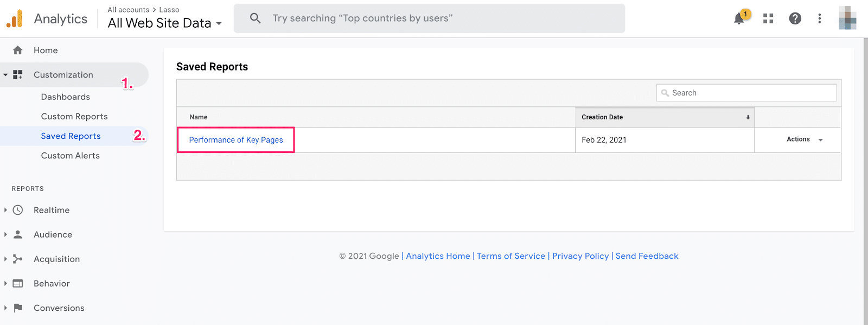Open the Actions dropdown for the report
The height and width of the screenshot is (325, 868).
[x=805, y=139]
